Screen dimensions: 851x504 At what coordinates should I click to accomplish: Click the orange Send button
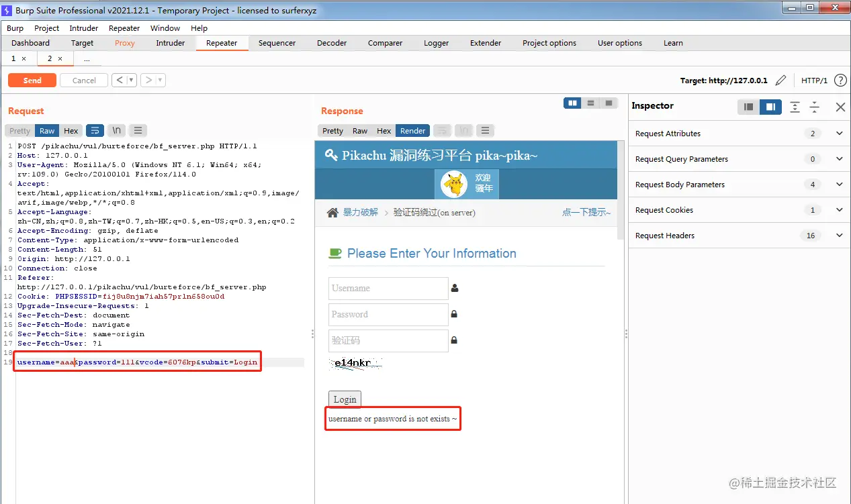[32, 81]
